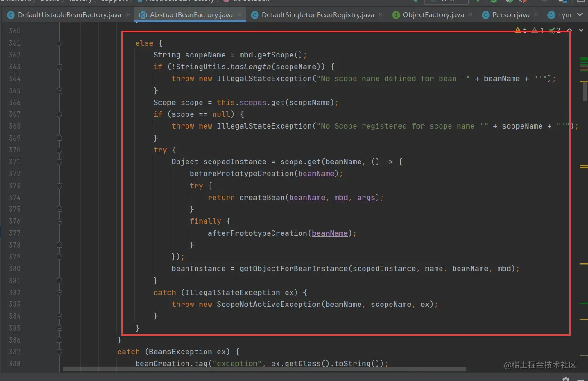Viewport: 588px width, 381px height.
Task: Collapse the inner try at line 373
Action: [x=59, y=186]
